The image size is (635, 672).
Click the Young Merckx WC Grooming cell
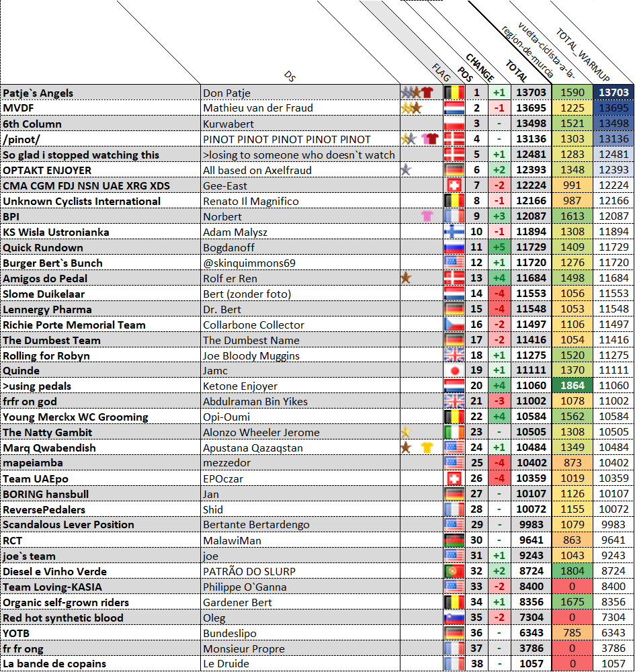point(100,417)
